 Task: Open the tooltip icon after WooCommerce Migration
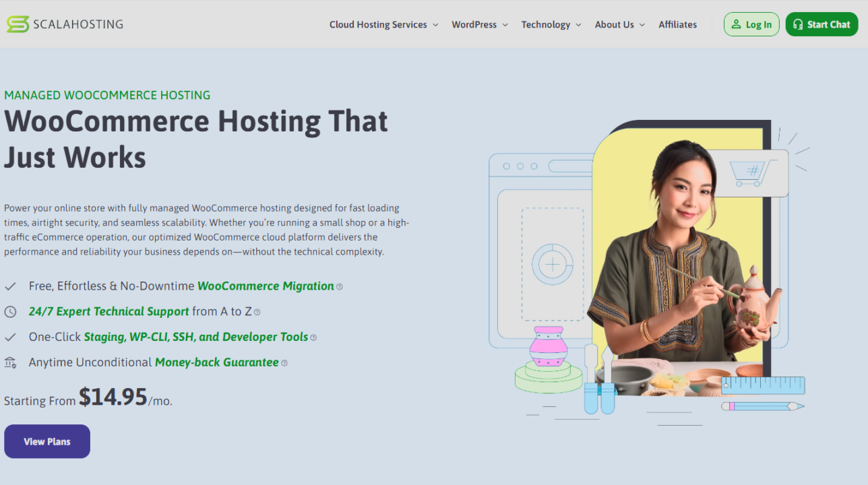point(340,286)
